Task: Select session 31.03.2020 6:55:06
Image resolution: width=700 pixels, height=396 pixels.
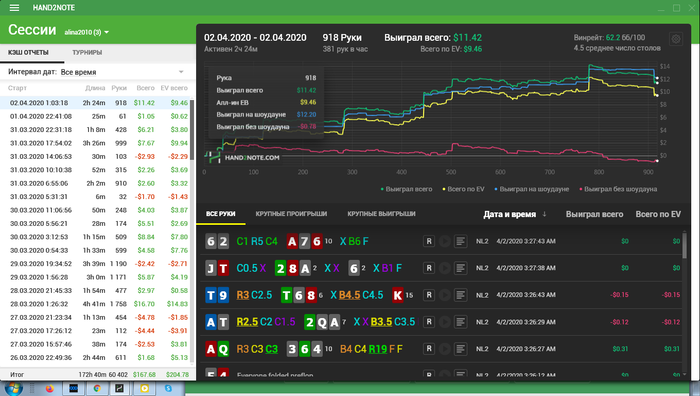Action: click(95, 183)
